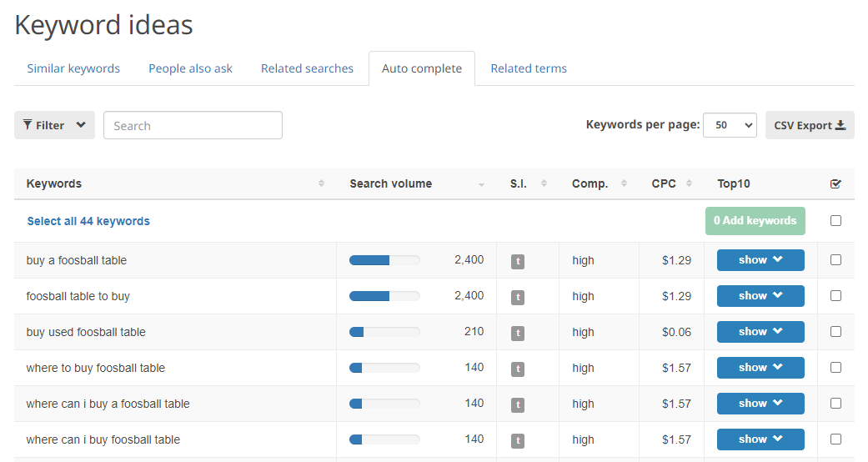Open Keywords per page dropdown
868x462 pixels.
730,125
